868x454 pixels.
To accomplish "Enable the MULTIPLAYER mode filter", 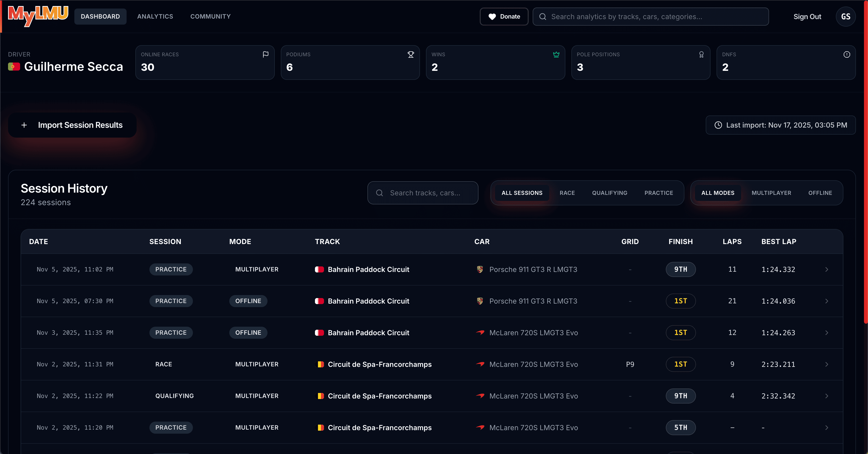I will coord(771,193).
